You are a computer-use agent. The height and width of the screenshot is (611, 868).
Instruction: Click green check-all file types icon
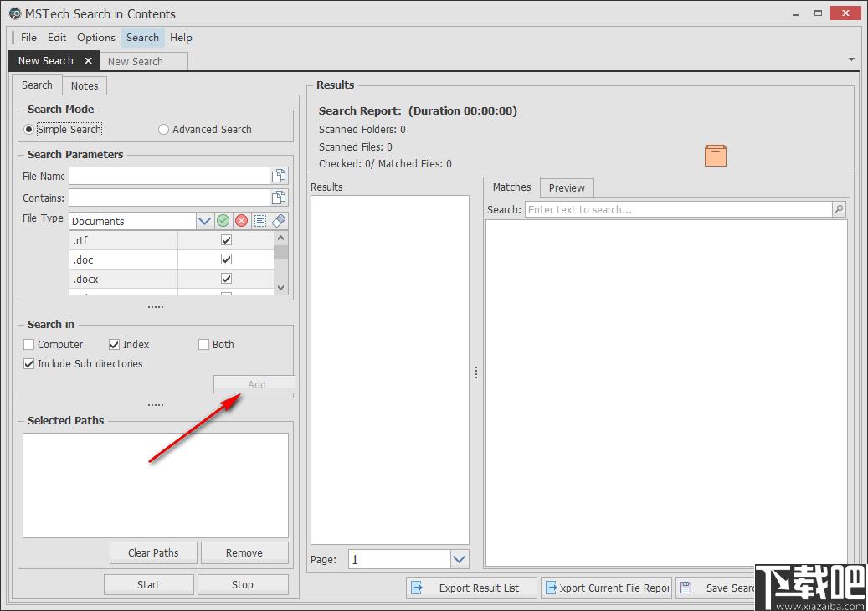click(x=223, y=221)
